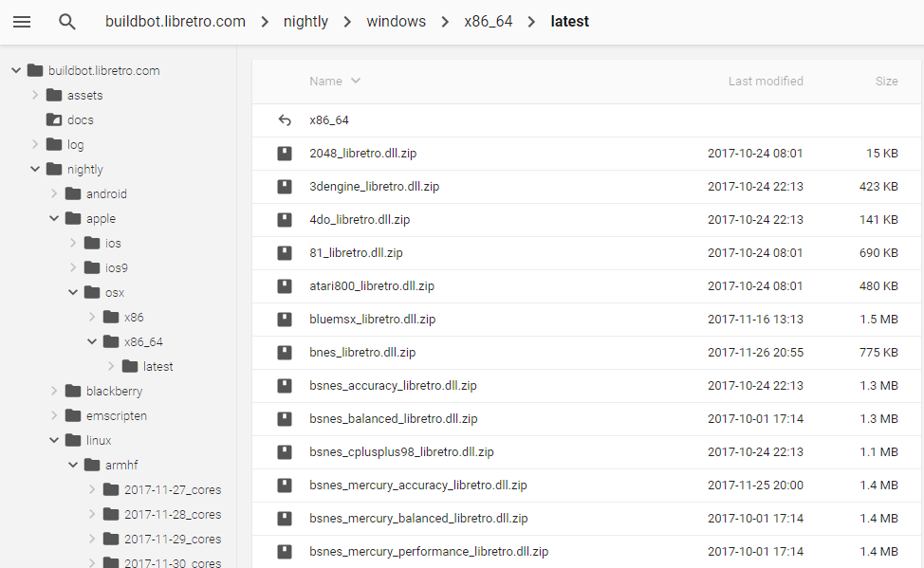Image resolution: width=924 pixels, height=568 pixels.
Task: Click the assets folder icon in tree
Action: (54, 95)
